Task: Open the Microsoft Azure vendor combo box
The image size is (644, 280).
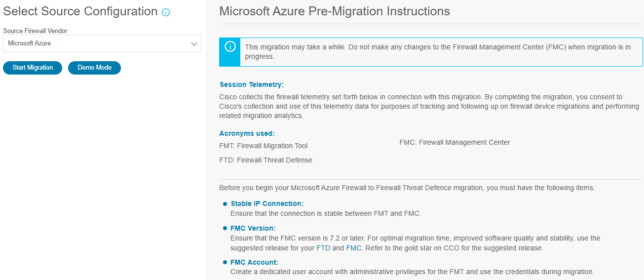Action: click(x=102, y=43)
